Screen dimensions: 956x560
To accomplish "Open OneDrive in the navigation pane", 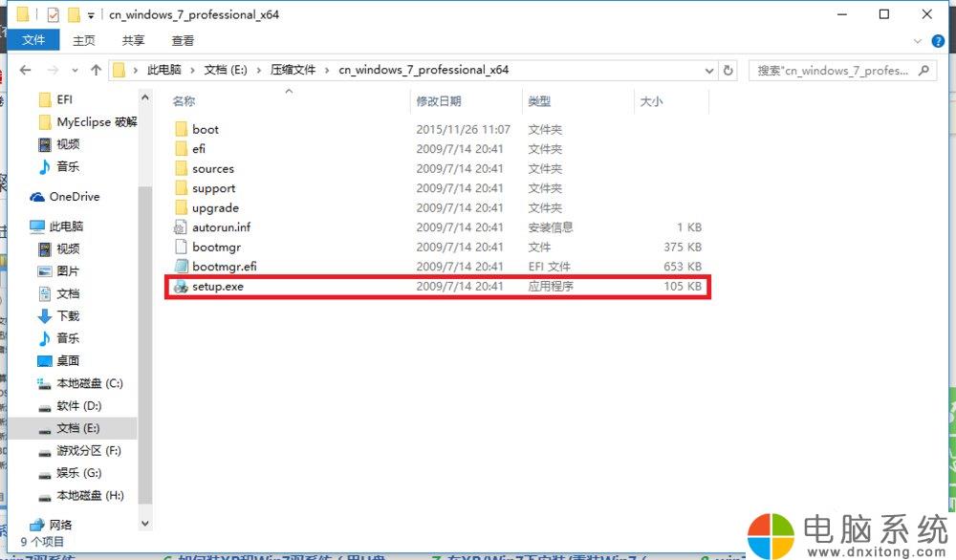I will tap(65, 196).
